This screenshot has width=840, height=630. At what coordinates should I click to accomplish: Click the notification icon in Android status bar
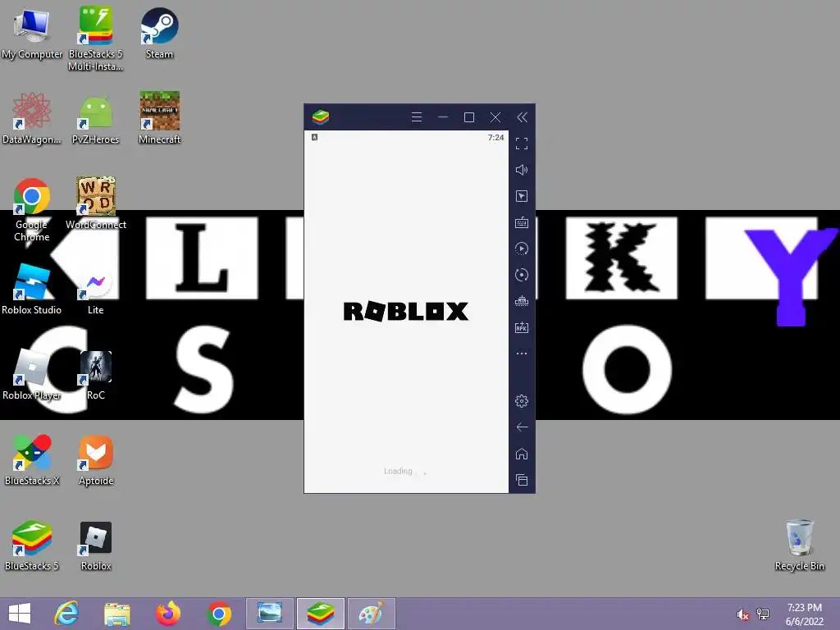click(x=315, y=137)
